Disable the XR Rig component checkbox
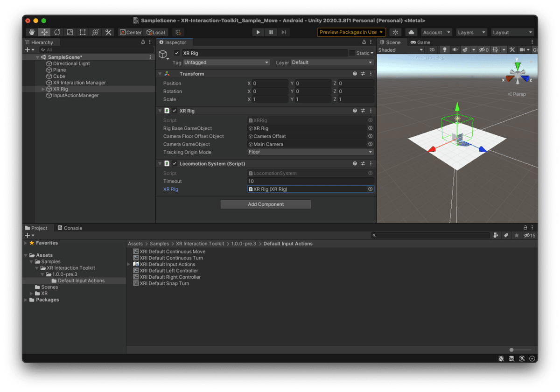Screen dimensions: 560x392 coord(175,111)
